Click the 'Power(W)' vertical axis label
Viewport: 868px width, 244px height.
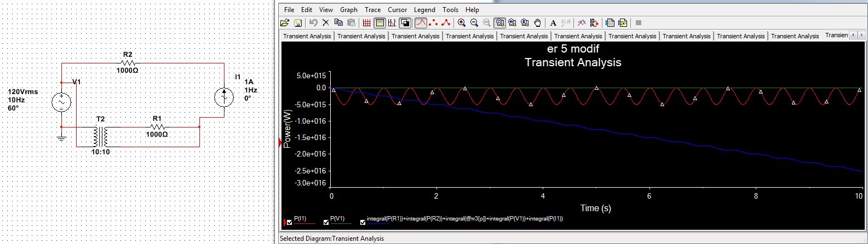pyautogui.click(x=287, y=129)
